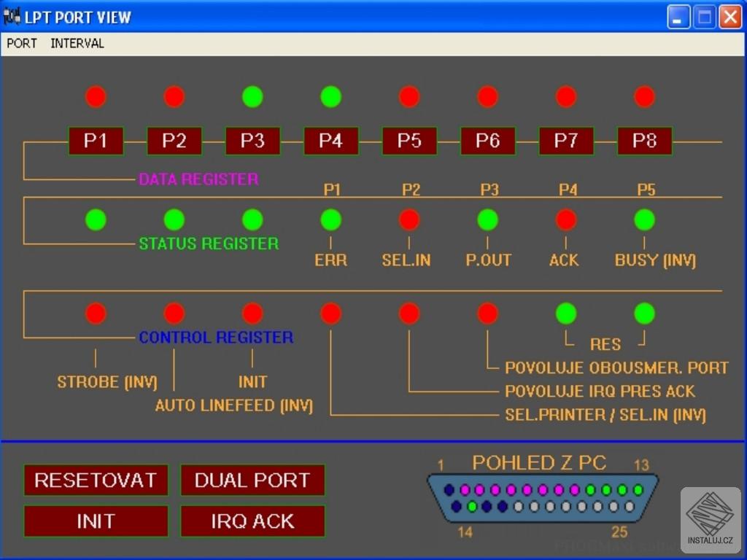
Task: Click the RESETOVAT button
Action: tap(96, 480)
